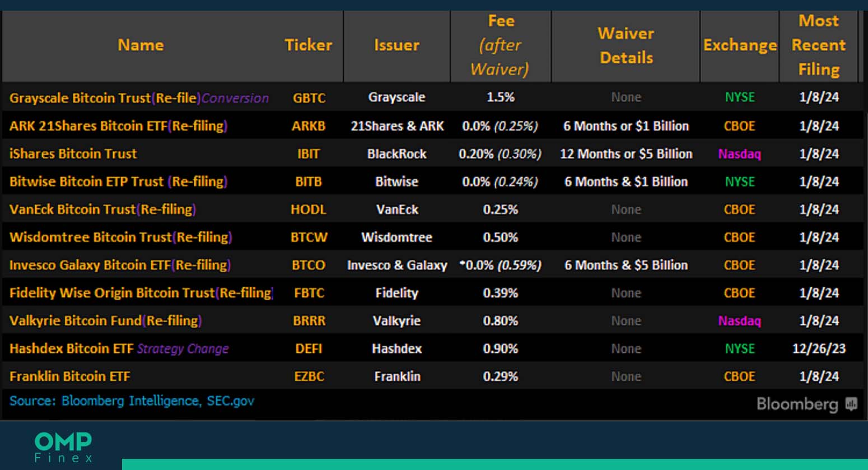Click the 1.5% fee value
Screen dimensions: 868x470
click(501, 97)
